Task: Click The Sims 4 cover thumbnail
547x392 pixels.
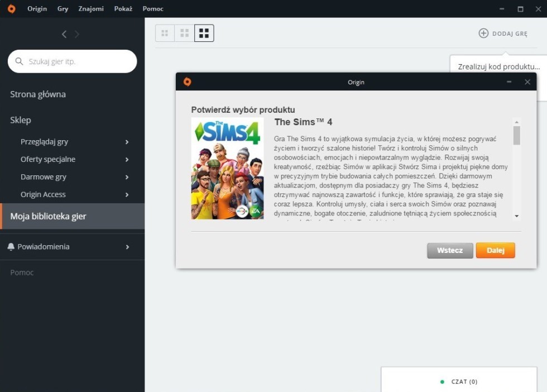Action: (228, 169)
